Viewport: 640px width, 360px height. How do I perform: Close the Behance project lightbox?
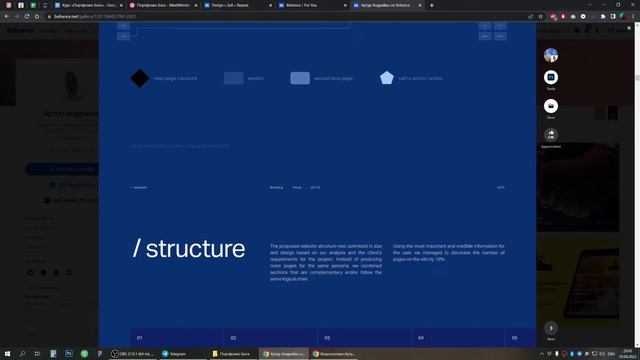pos(629,28)
